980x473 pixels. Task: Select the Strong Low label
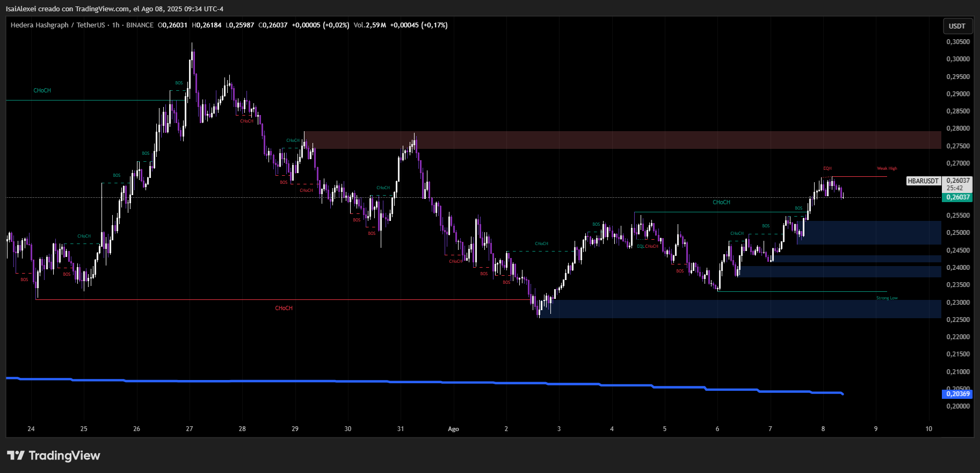coord(887,298)
